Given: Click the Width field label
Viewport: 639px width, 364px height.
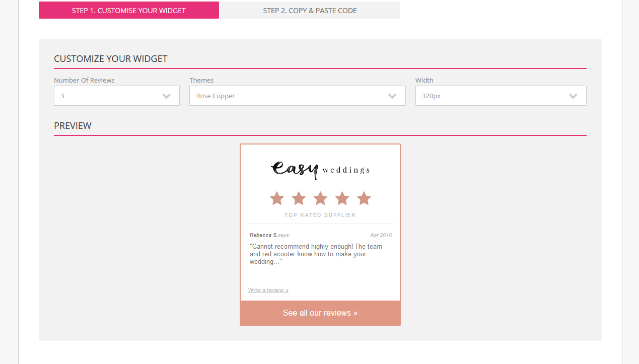Looking at the screenshot, I should pos(424,80).
